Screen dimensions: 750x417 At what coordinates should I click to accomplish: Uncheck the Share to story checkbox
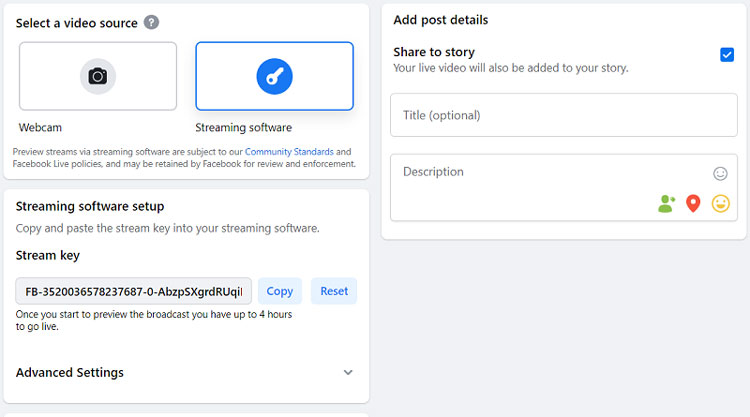[x=727, y=55]
